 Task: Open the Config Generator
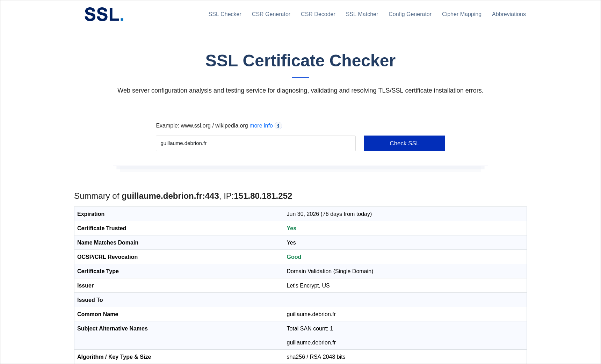click(x=410, y=14)
